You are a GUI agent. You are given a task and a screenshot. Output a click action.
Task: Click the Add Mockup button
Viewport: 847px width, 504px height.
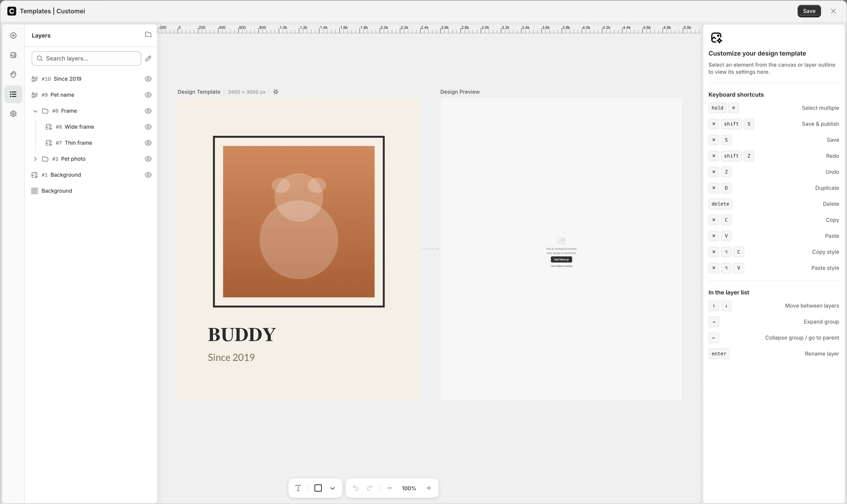pyautogui.click(x=561, y=260)
